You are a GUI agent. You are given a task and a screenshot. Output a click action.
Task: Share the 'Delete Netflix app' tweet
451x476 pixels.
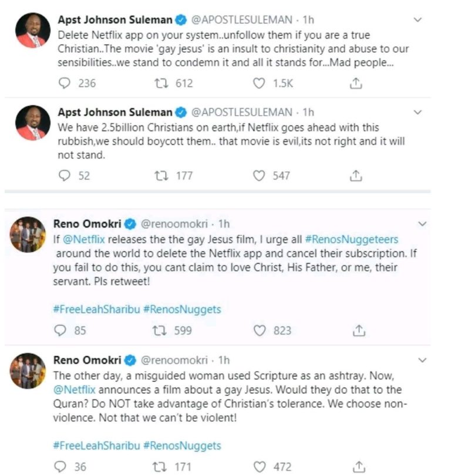355,83
